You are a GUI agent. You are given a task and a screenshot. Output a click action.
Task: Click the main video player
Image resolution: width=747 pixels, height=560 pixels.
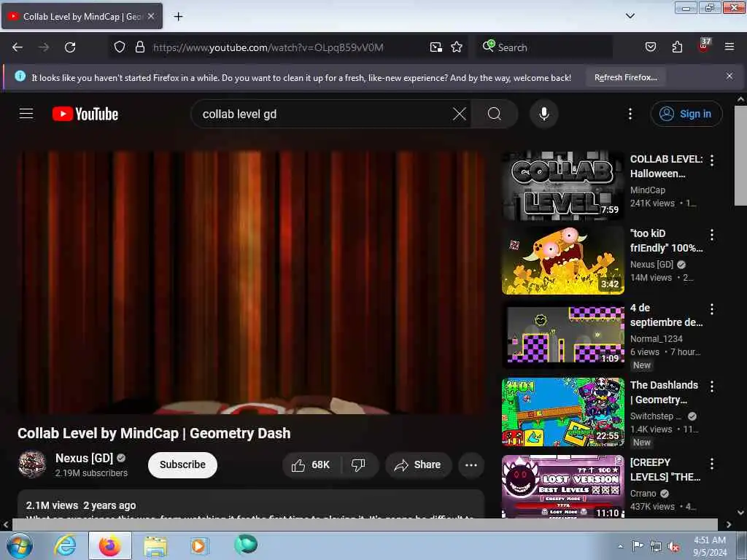pyautogui.click(x=251, y=282)
